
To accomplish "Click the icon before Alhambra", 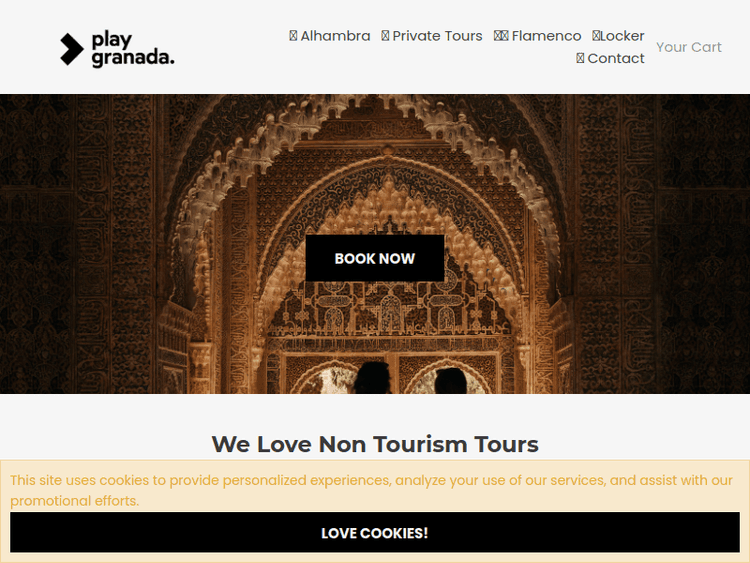I will 293,36.
